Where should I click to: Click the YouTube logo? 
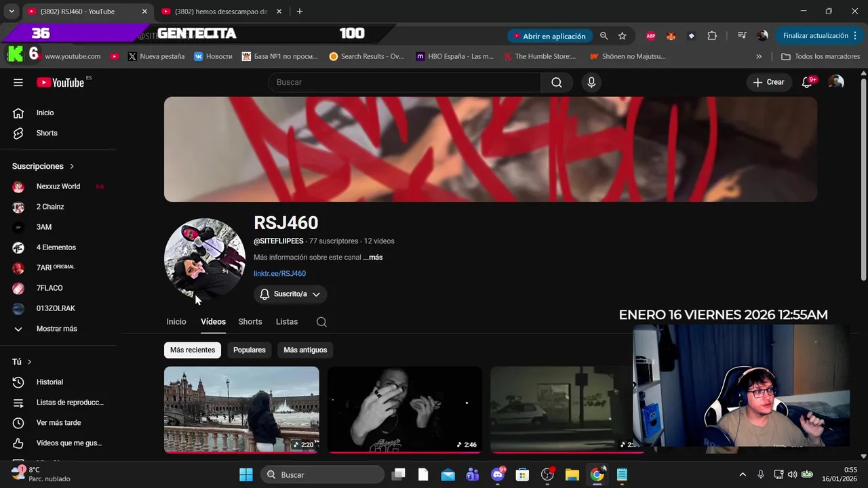61,83
